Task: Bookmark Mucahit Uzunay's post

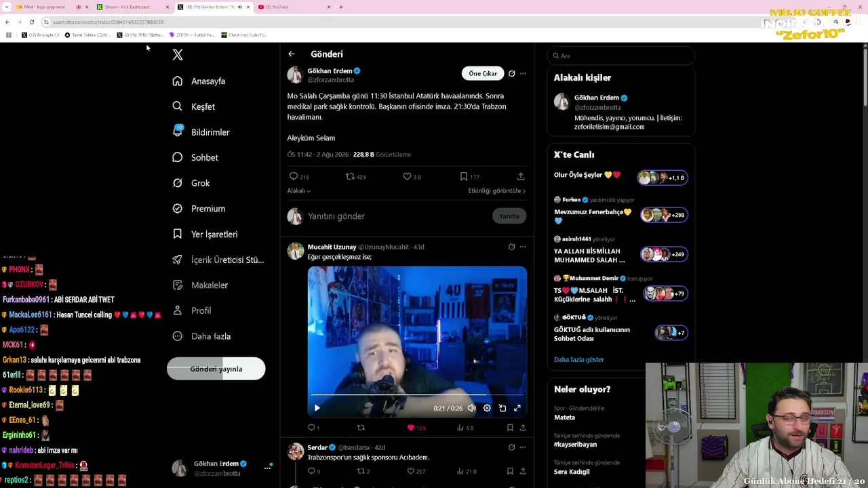Action: click(x=510, y=428)
